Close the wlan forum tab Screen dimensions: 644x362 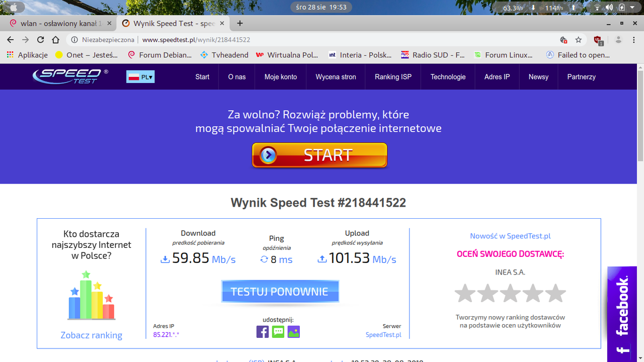point(109,23)
